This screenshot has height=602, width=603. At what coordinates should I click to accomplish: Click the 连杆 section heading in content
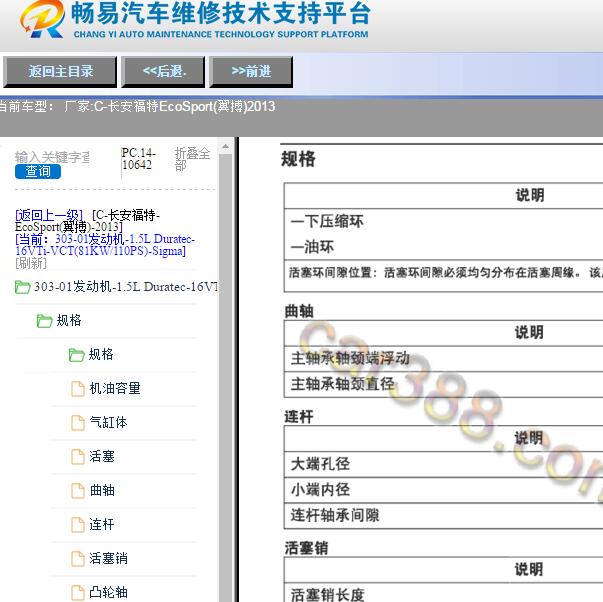[299, 417]
